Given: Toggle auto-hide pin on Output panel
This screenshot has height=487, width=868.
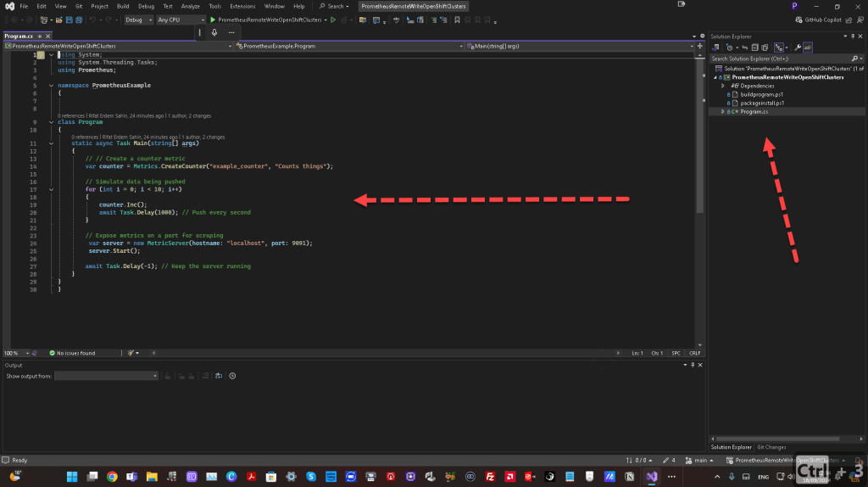Looking at the screenshot, I should (x=693, y=365).
